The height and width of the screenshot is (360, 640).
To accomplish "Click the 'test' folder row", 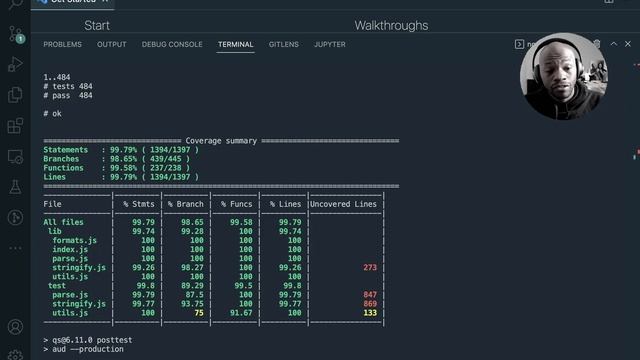I will click(x=213, y=286).
